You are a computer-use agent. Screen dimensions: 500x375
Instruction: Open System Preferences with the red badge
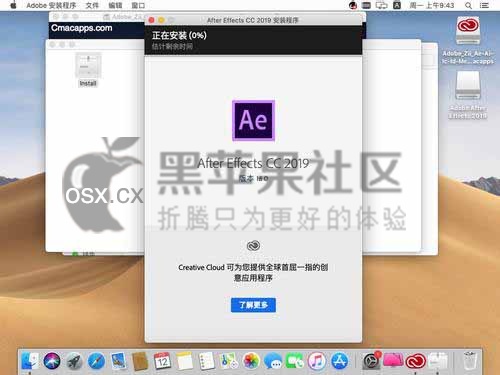point(371,360)
